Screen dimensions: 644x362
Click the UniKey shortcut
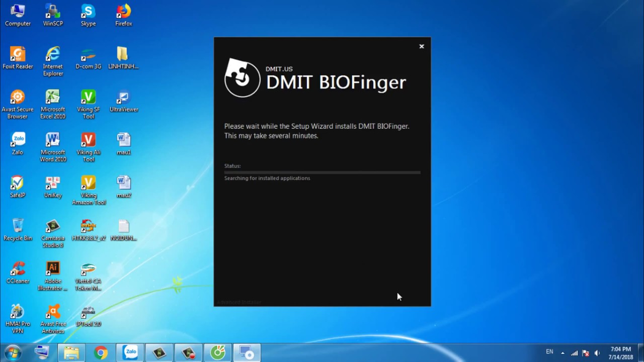(x=53, y=187)
